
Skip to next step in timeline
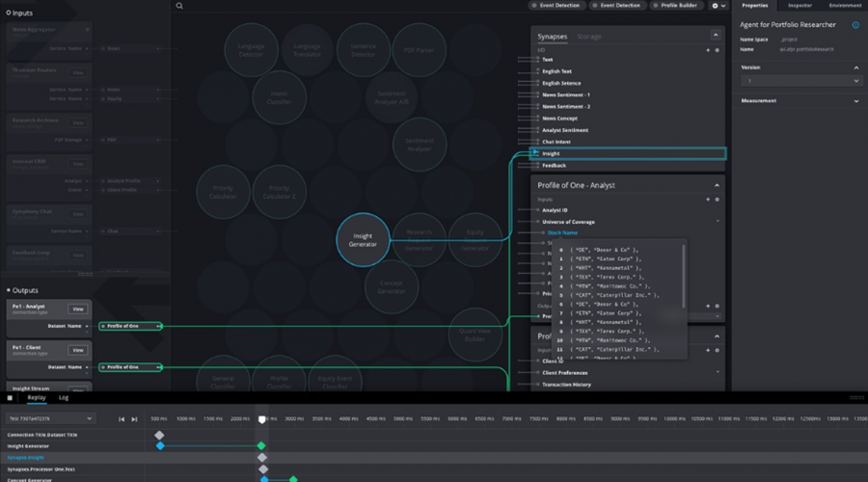[134, 419]
